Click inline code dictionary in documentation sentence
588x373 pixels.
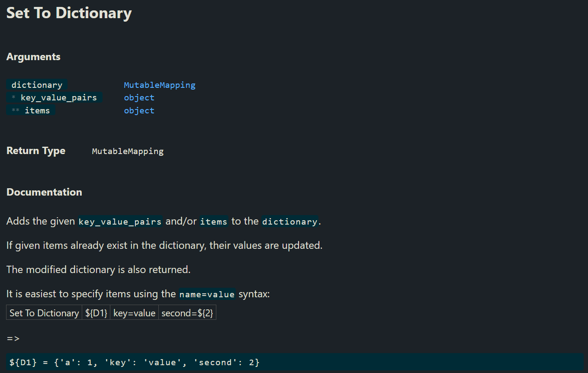[x=290, y=222]
